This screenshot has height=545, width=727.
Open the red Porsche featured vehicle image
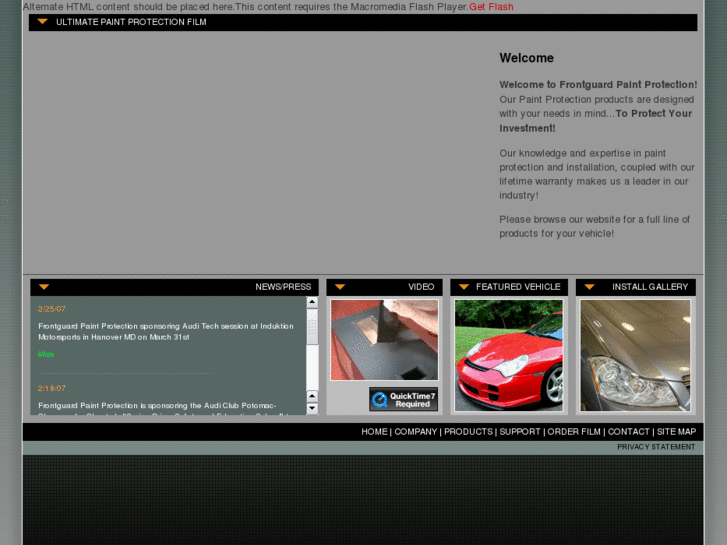pos(509,355)
